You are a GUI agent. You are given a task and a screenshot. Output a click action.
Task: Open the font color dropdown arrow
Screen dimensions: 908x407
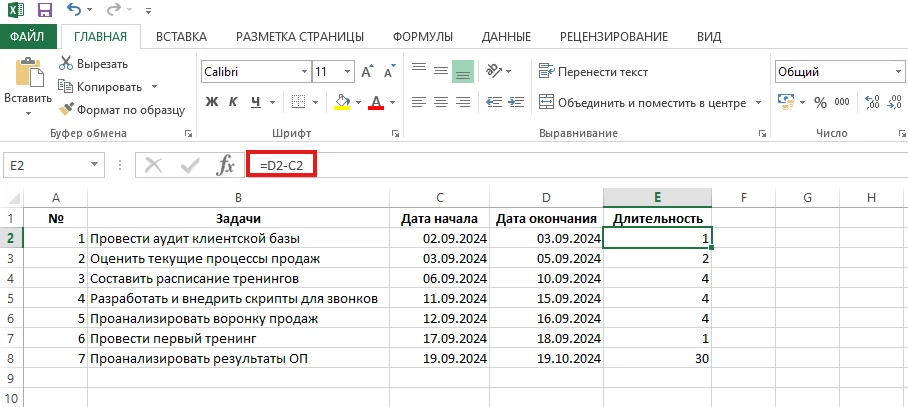pyautogui.click(x=392, y=102)
